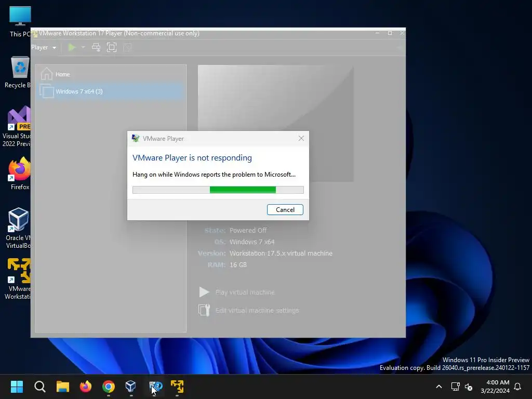The image size is (532, 399).
Task: Switch to VMware Player in the taskbar
Action: pos(177,387)
